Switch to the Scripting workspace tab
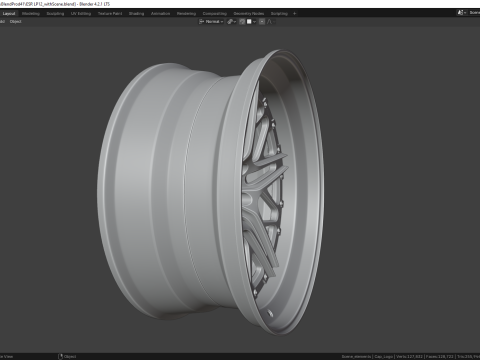The width and height of the screenshot is (480, 360). click(x=279, y=14)
